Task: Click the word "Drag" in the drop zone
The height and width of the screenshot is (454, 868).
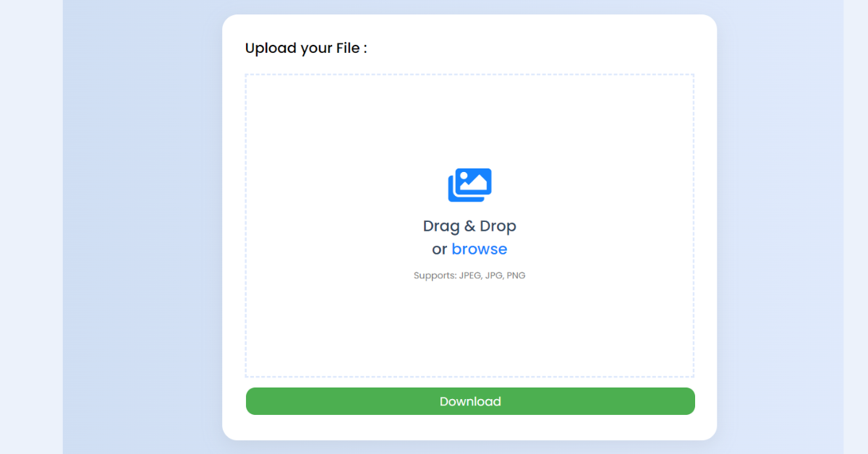Action: [x=441, y=226]
